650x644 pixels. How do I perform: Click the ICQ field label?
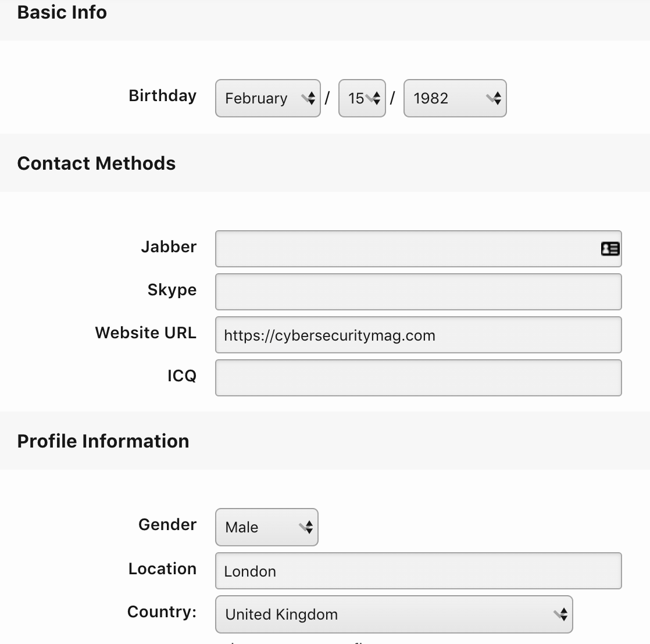182,376
